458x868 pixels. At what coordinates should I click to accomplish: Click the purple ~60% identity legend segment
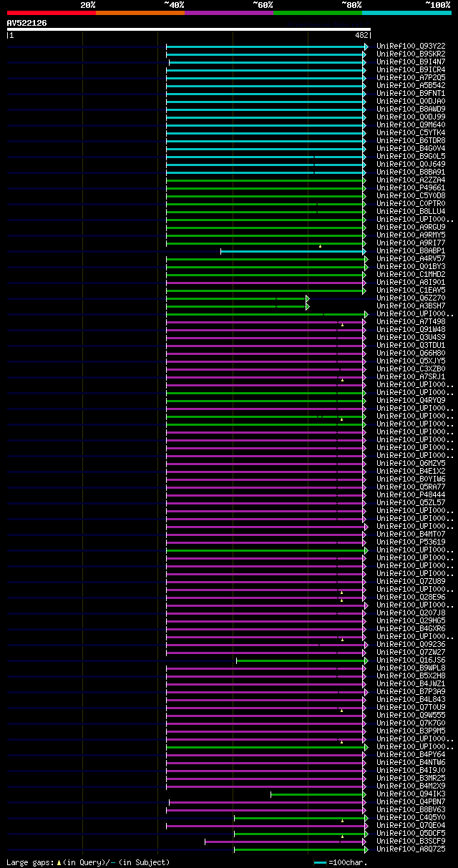coord(228,13)
